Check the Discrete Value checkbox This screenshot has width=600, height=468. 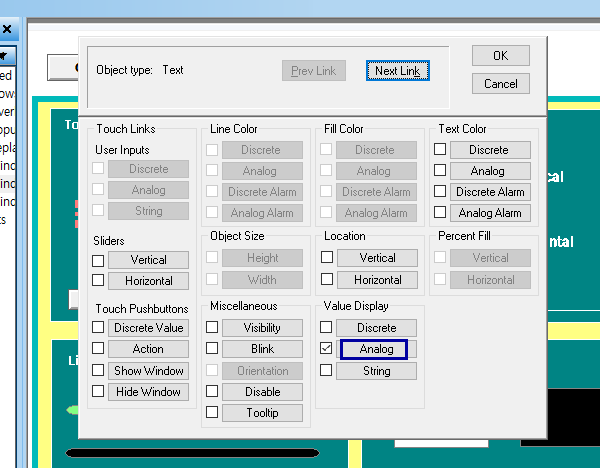pyautogui.click(x=98, y=327)
